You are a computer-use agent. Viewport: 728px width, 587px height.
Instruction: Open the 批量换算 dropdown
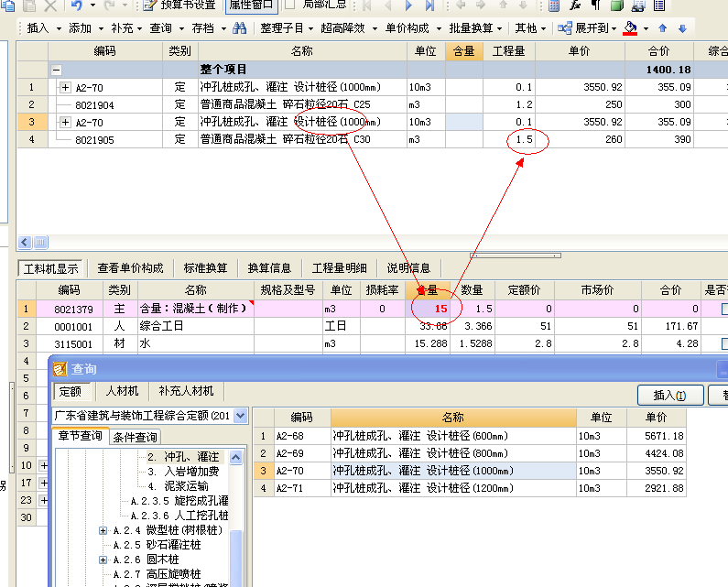click(x=475, y=28)
